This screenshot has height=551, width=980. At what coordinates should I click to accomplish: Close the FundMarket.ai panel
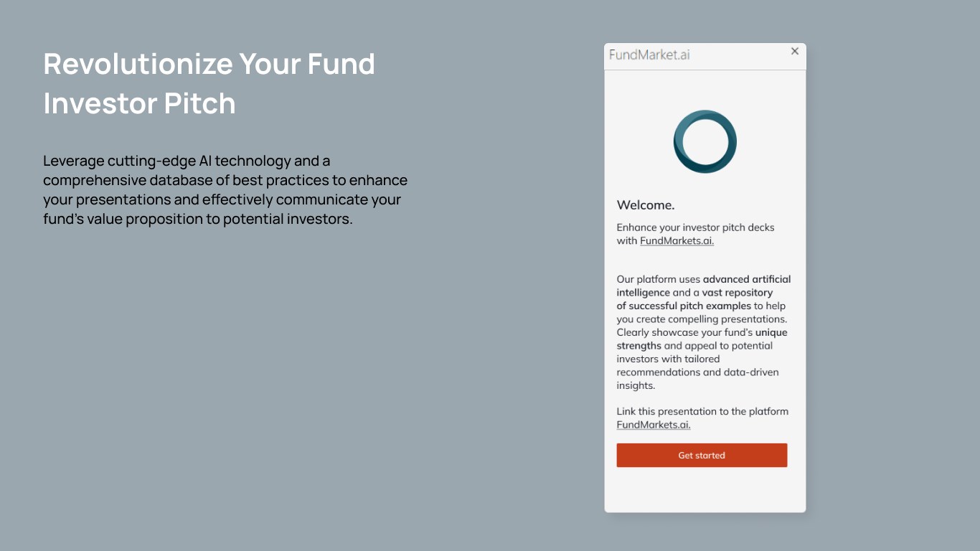pyautogui.click(x=794, y=51)
